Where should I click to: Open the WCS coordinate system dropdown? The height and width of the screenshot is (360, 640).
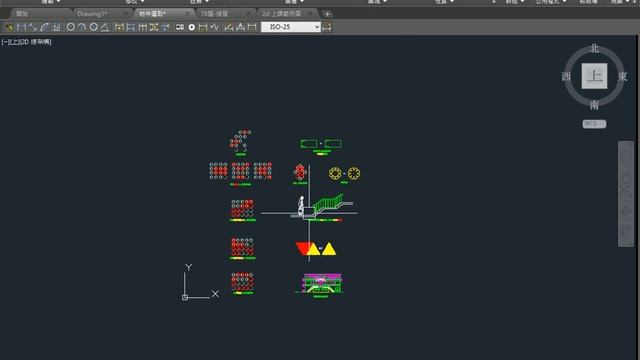click(594, 124)
